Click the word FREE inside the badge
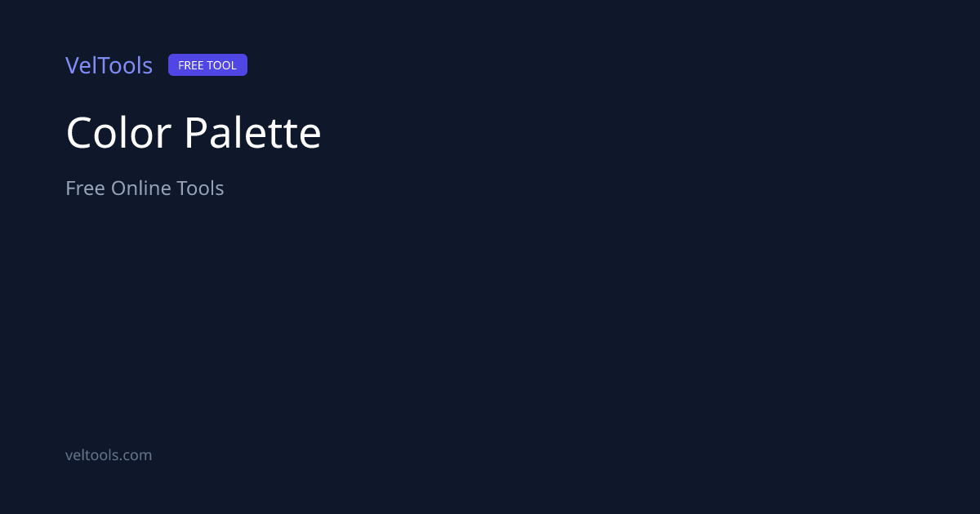Screen dimensions: 980x514 click(x=191, y=65)
